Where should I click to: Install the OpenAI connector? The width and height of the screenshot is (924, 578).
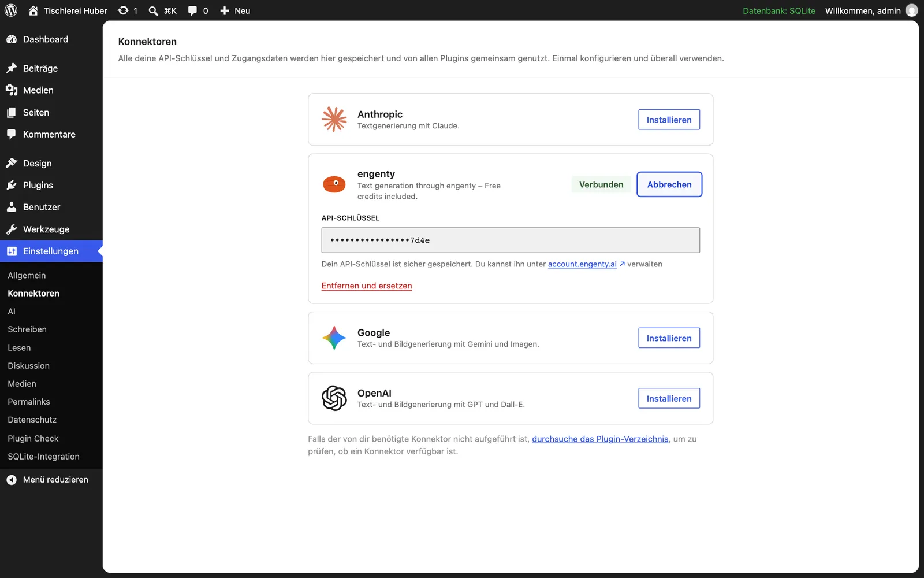click(x=669, y=398)
